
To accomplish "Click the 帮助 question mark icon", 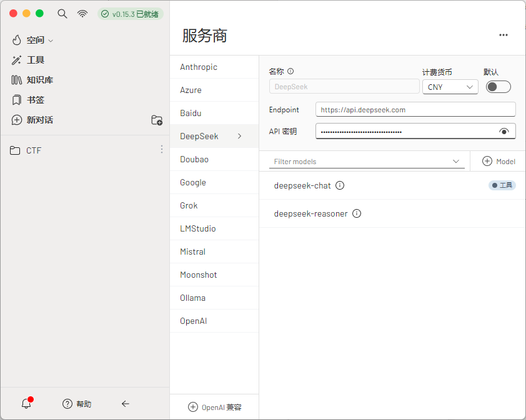I will pyautogui.click(x=67, y=404).
